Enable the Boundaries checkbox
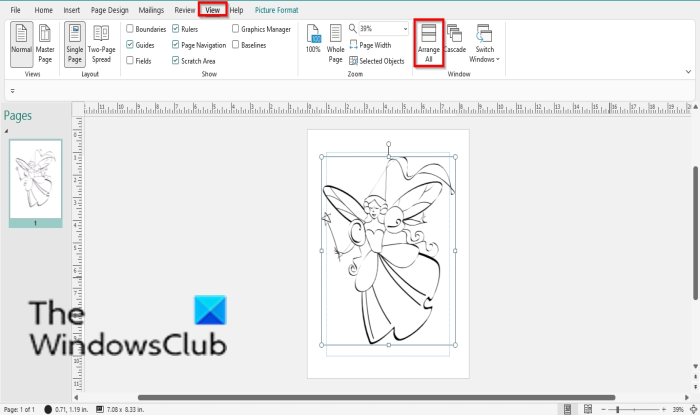The image size is (700, 415). click(130, 29)
